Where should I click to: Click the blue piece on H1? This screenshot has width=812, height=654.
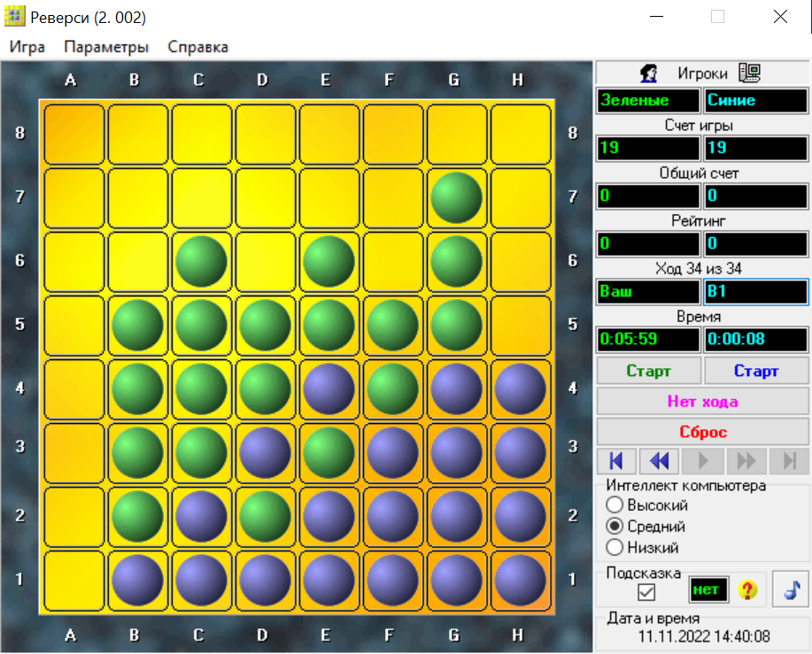pos(519,580)
